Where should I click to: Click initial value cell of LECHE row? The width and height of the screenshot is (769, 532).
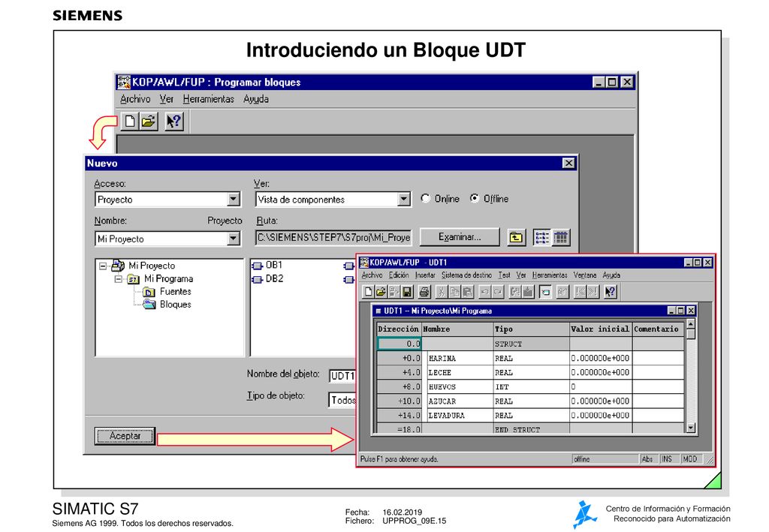(x=600, y=373)
